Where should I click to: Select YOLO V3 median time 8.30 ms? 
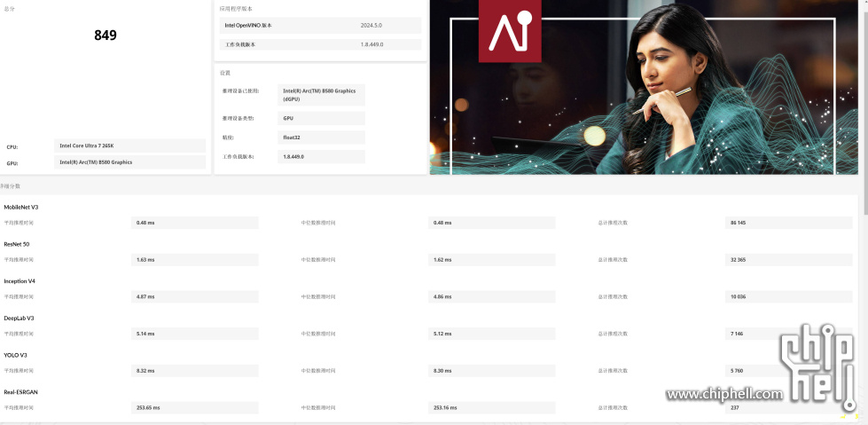[x=491, y=371]
